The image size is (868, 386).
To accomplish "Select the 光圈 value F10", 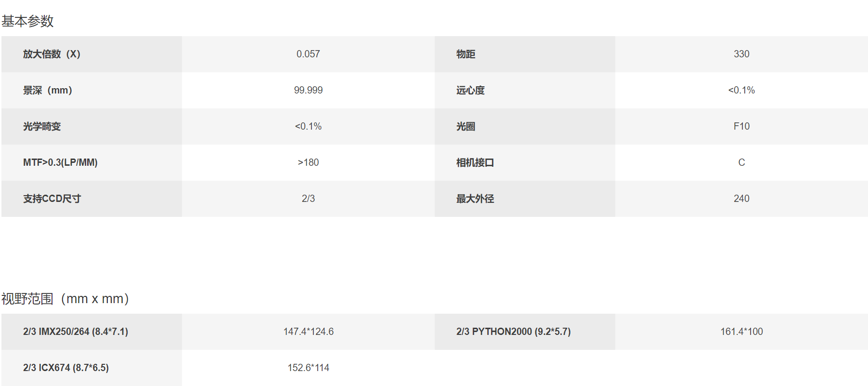I will point(741,126).
